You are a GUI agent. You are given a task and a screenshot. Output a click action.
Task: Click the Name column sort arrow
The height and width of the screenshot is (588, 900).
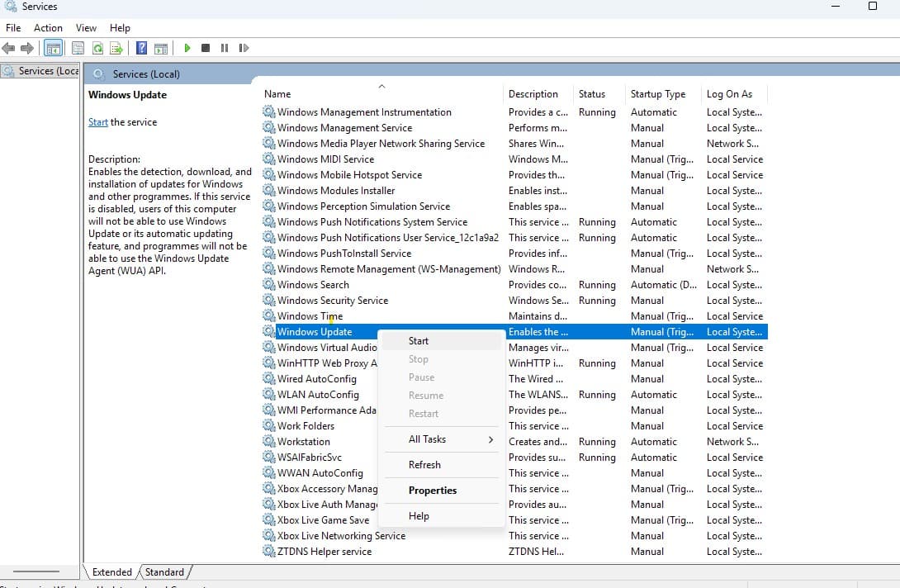[381, 85]
